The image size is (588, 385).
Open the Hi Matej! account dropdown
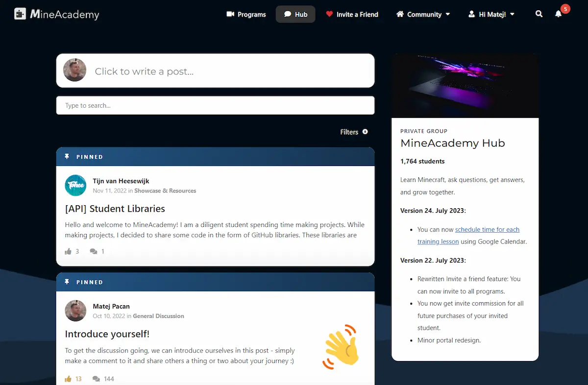pyautogui.click(x=491, y=14)
